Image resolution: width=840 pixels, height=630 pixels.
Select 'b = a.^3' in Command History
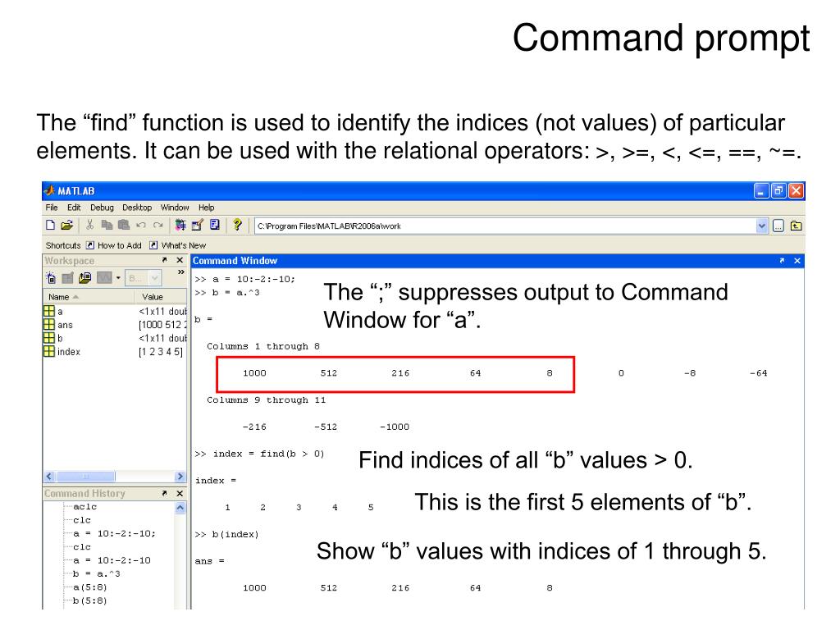97,573
